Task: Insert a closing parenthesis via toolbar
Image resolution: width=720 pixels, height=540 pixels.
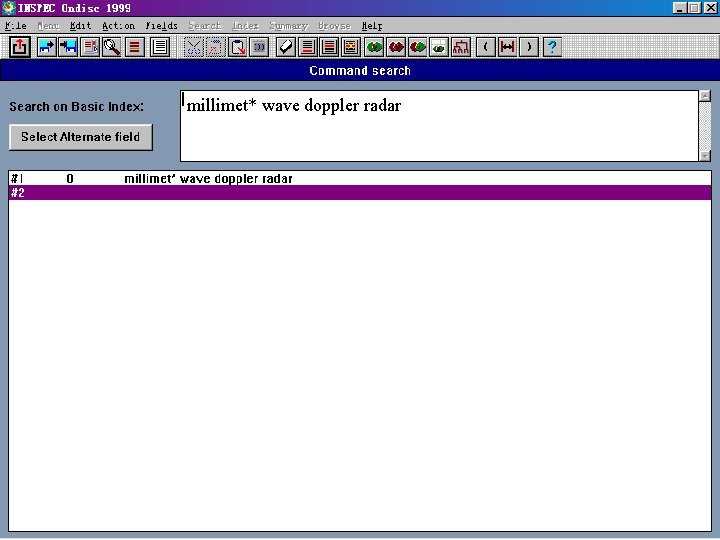Action: pos(529,47)
